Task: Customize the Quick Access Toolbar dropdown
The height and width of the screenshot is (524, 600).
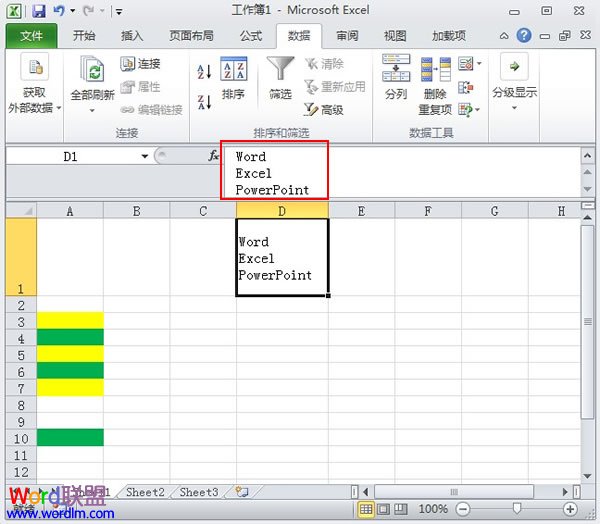Action: click(x=119, y=11)
